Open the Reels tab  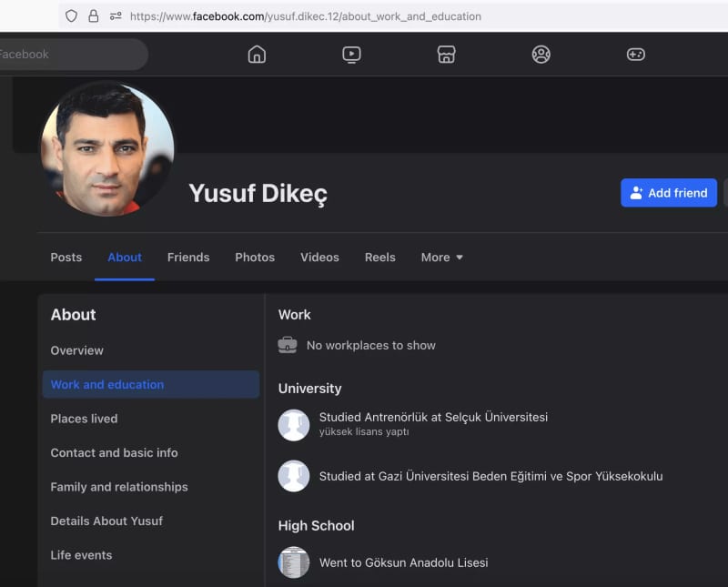(379, 258)
